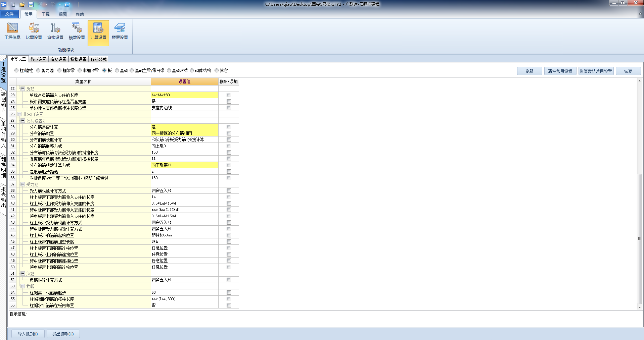644x340 pixels.
Task: Click 导入规则 button
Action: pos(28,334)
